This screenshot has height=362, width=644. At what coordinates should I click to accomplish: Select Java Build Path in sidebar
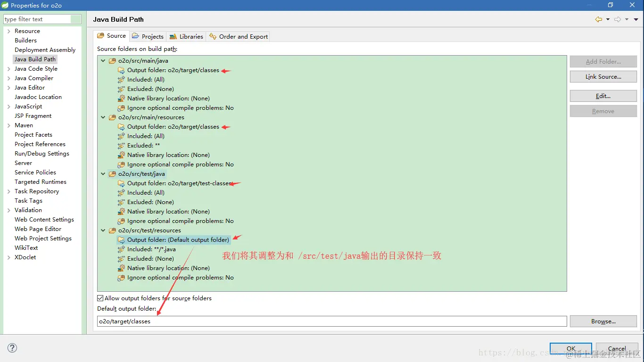(35, 59)
